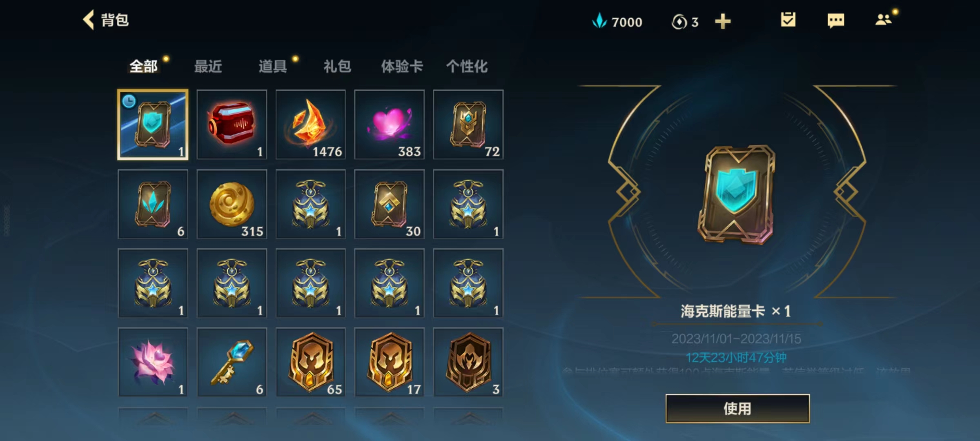Screen dimensions: 980x441
Task: Select the card item with count 72
Action: pos(468,125)
